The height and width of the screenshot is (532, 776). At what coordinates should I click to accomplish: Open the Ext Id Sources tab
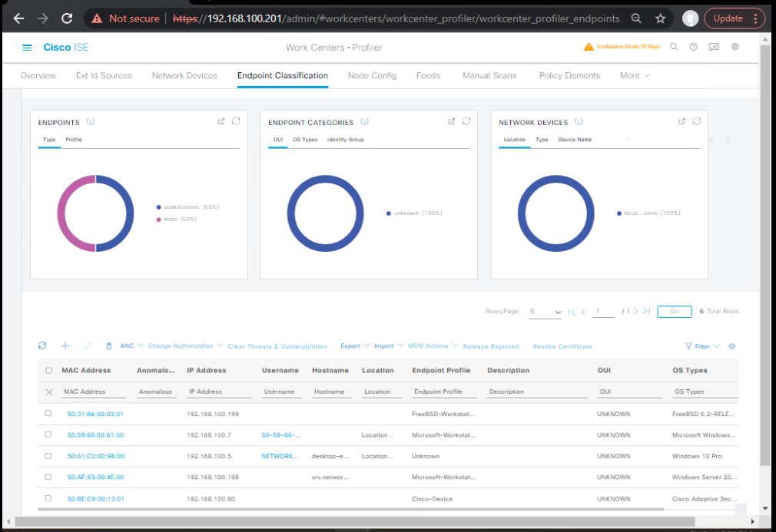(x=104, y=76)
